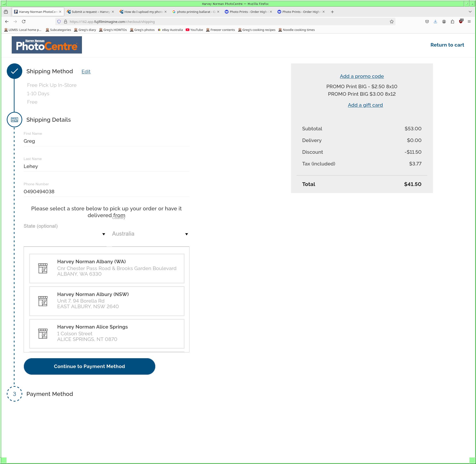Open Greg's HOWTOs bookmark
The width and height of the screenshot is (476, 464).
pos(113,30)
